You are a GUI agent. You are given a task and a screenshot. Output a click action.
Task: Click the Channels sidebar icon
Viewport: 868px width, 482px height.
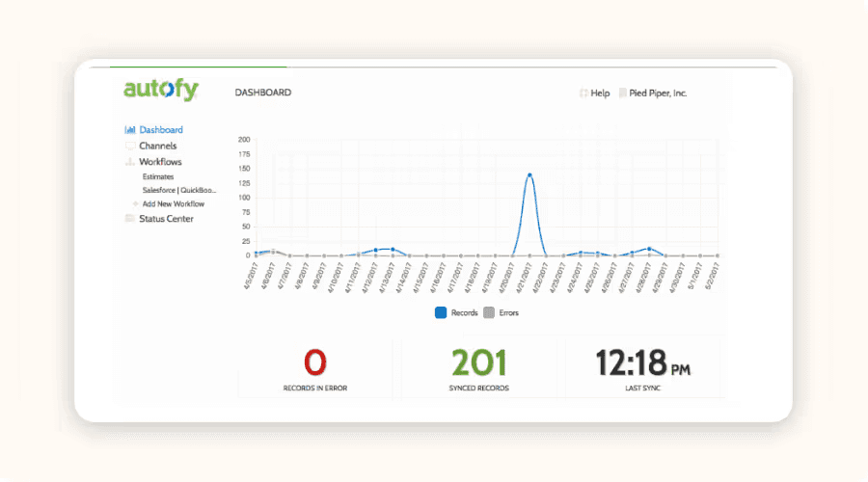pyautogui.click(x=130, y=147)
